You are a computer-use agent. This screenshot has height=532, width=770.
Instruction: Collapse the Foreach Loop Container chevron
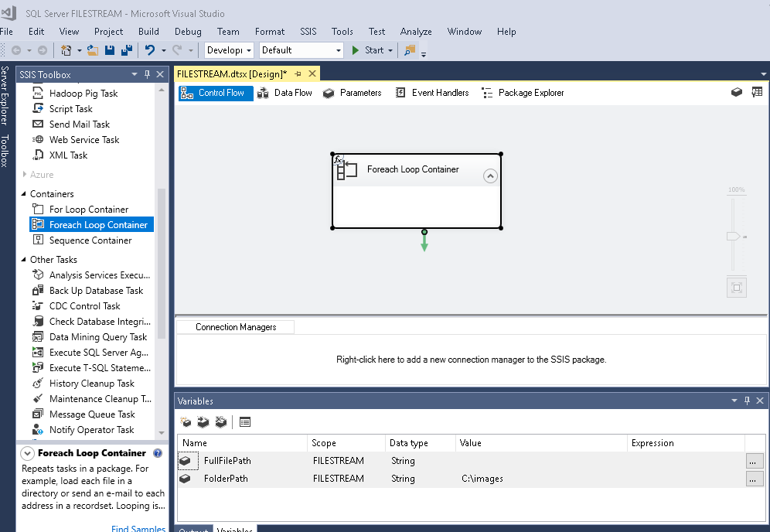pyautogui.click(x=489, y=176)
